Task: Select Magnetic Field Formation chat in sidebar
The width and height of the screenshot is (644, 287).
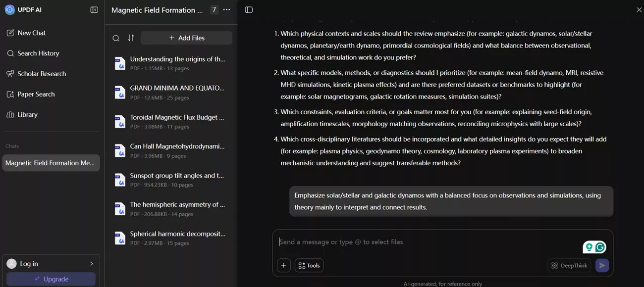Action: [x=51, y=163]
